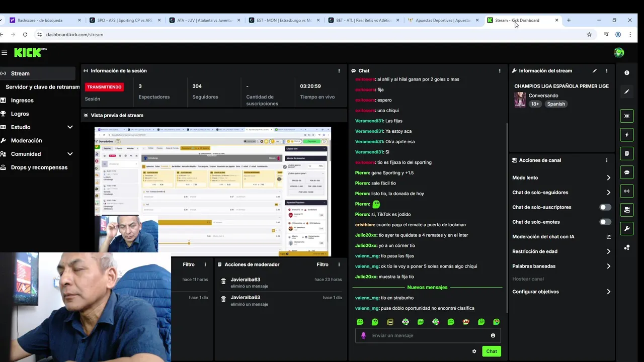Open Acciones de moderador three-dot menu

(x=339, y=264)
